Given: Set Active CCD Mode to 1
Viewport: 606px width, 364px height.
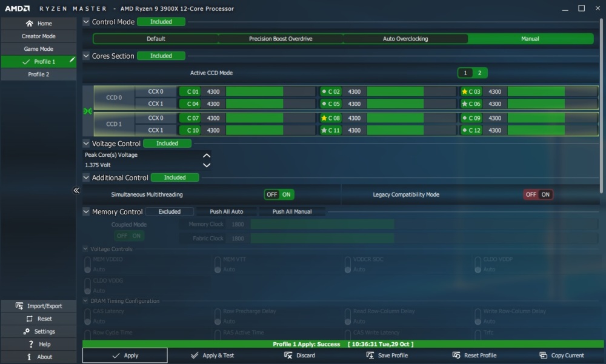Looking at the screenshot, I should pyautogui.click(x=465, y=73).
